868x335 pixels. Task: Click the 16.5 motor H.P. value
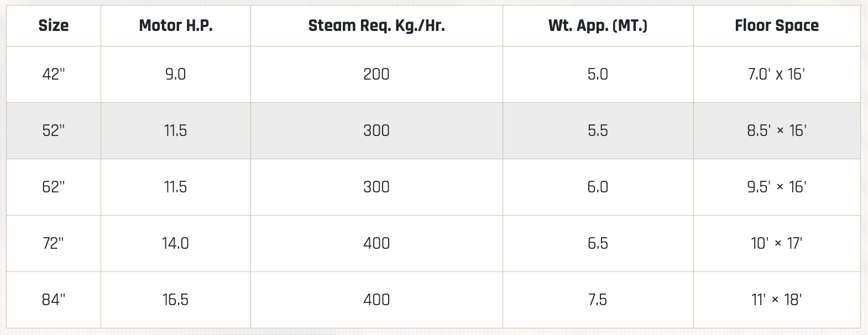175,300
